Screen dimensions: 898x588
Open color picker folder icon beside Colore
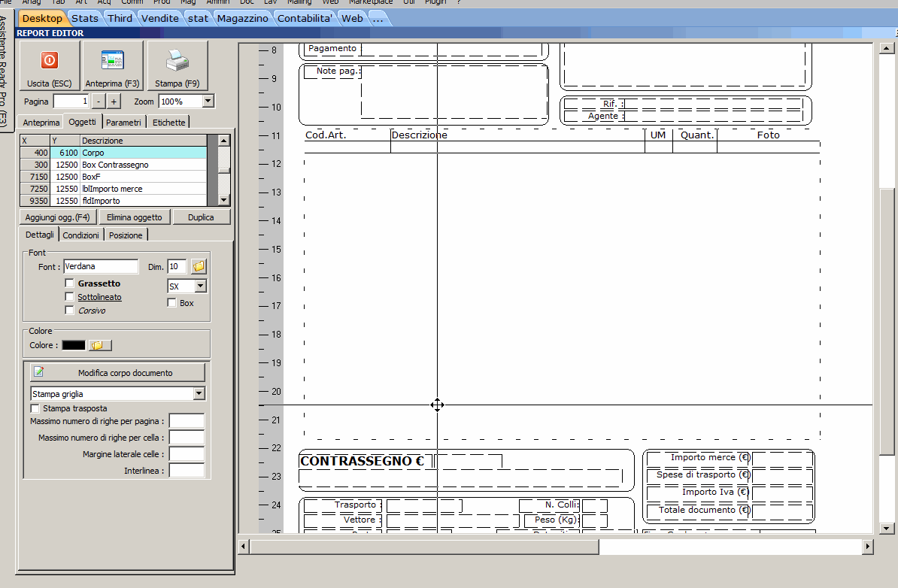point(99,345)
